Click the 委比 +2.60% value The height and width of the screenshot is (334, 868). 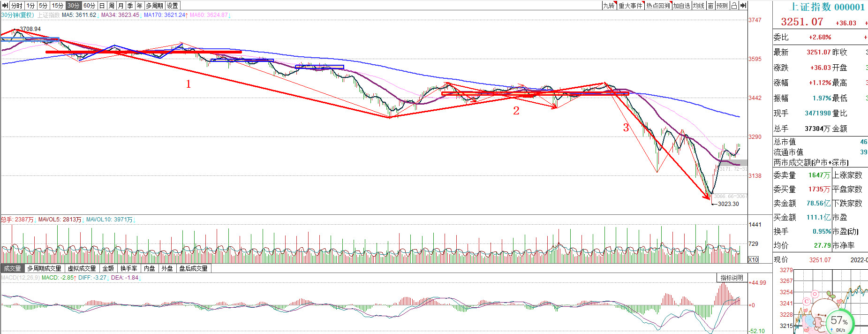coord(820,37)
